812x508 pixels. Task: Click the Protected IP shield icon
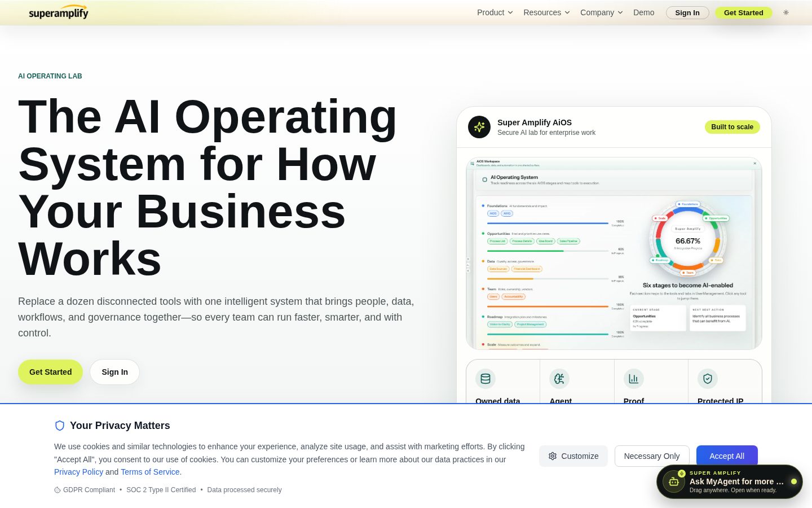(x=708, y=379)
